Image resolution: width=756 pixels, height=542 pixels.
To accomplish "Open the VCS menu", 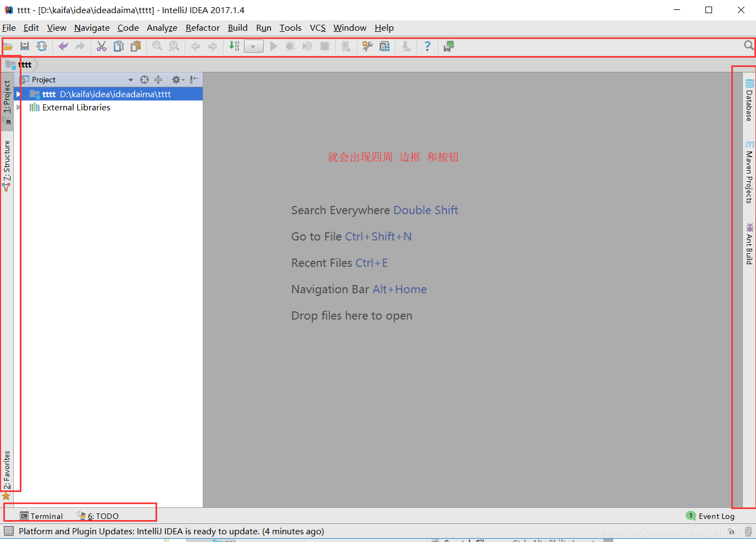I will 318,28.
